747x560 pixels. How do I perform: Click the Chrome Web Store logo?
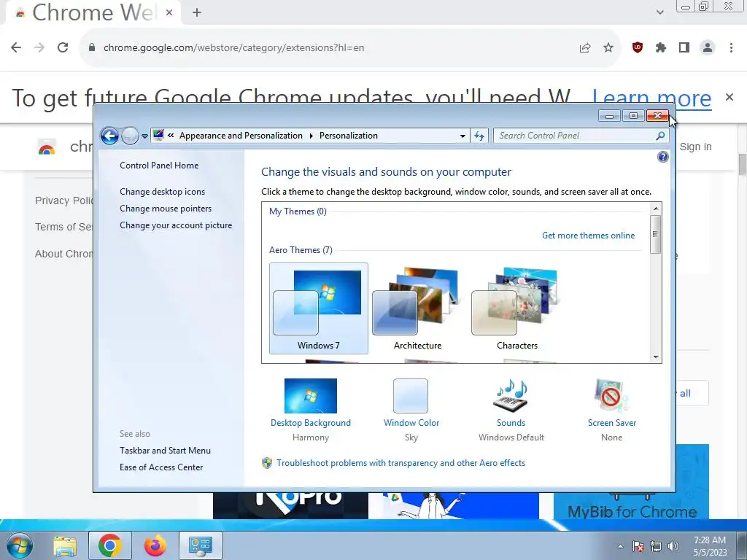pos(47,147)
